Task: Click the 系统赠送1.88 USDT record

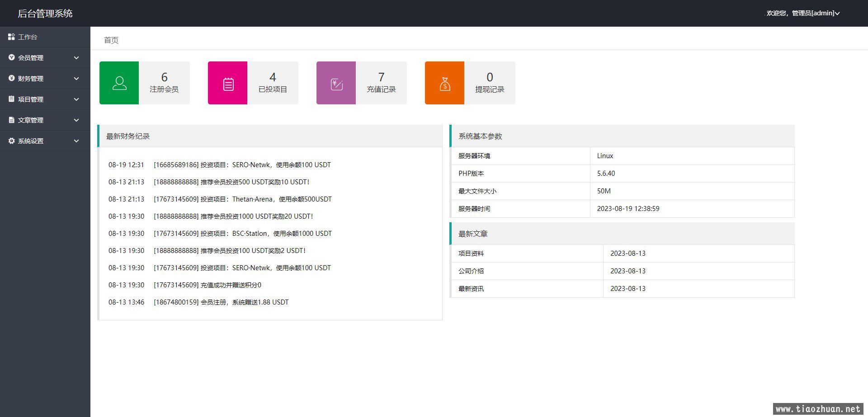Action: pyautogui.click(x=198, y=302)
